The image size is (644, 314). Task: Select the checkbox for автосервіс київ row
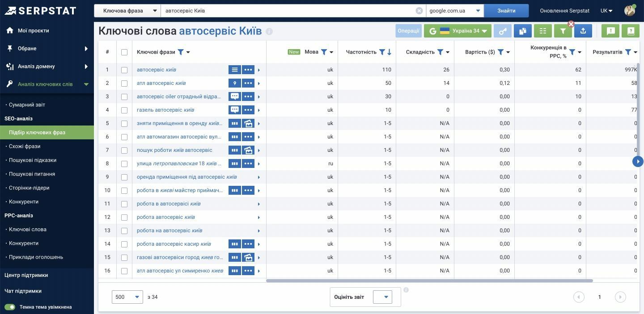click(124, 70)
